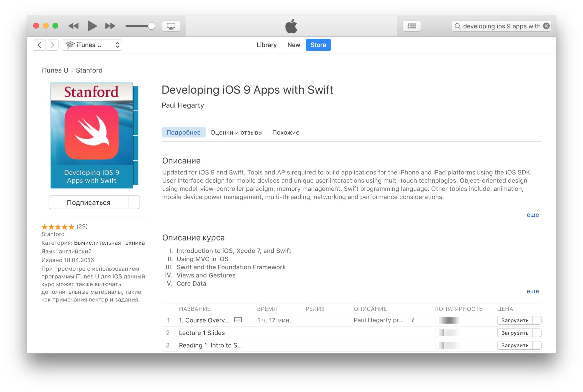Click the info icon on Course Overview row
583x392 pixels.
click(413, 320)
